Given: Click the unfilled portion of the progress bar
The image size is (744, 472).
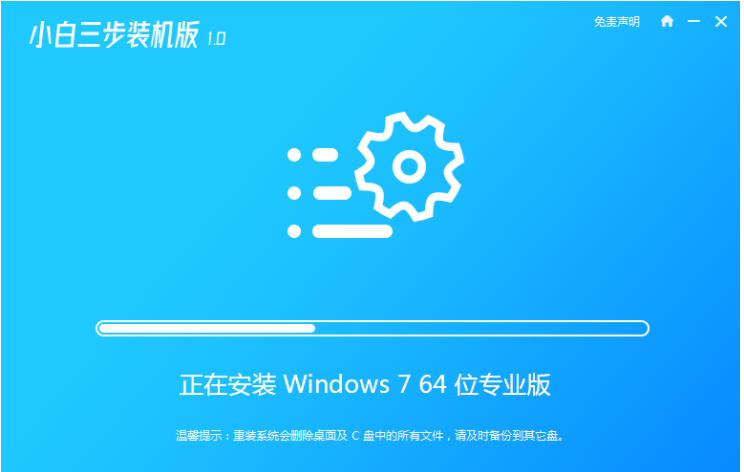Looking at the screenshot, I should [x=481, y=328].
